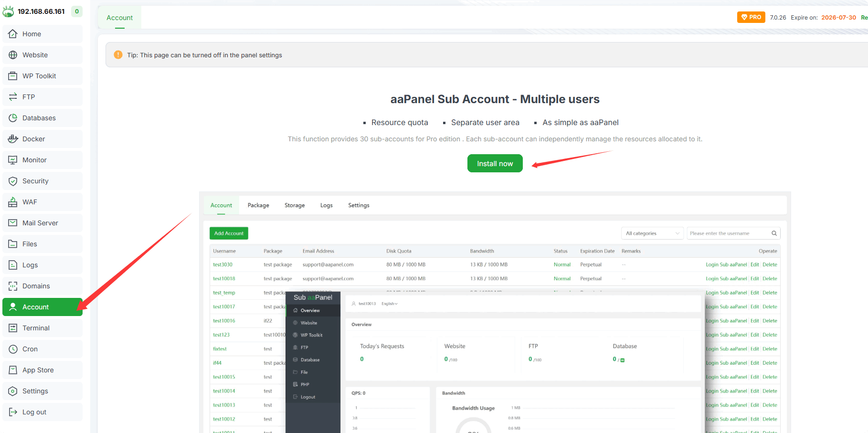Click the server IP 192.168.66.161
The image size is (868, 433).
pyautogui.click(x=41, y=11)
